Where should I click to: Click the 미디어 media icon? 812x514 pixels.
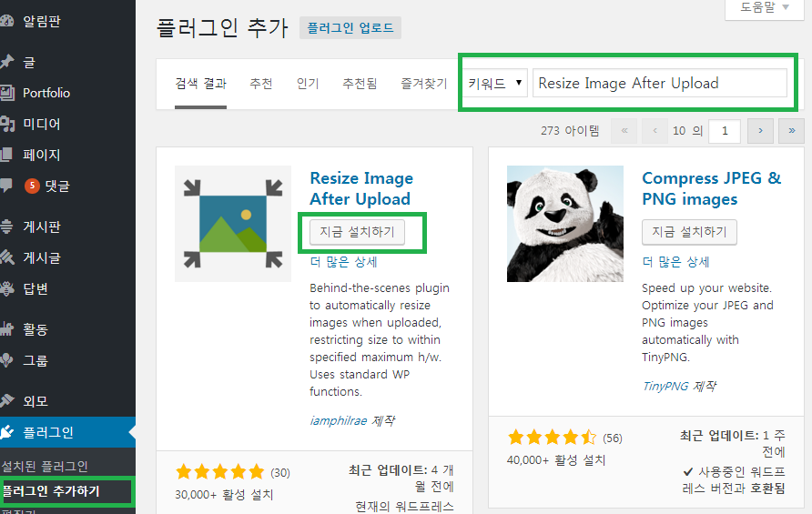click(7, 124)
